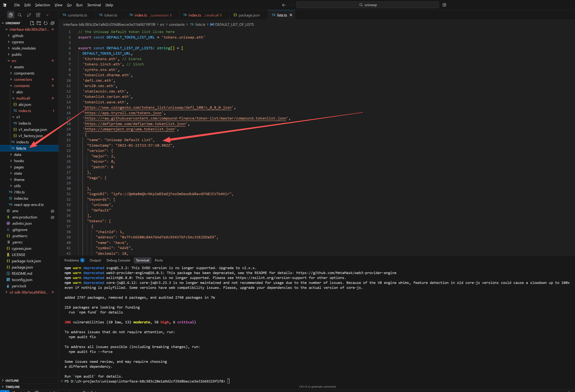575x392 pixels.
Task: Refresh the explorer file tree
Action: click(x=46, y=23)
